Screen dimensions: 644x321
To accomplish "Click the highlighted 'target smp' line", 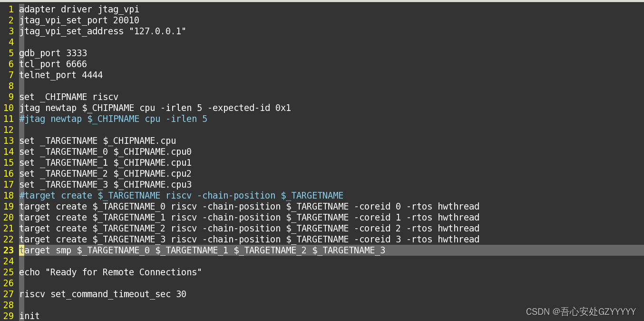I will pyautogui.click(x=202, y=250).
